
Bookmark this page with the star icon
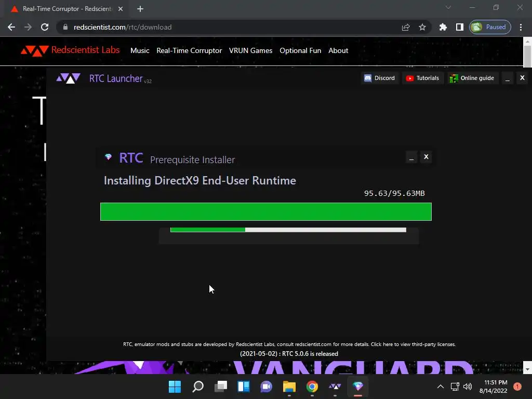(422, 27)
